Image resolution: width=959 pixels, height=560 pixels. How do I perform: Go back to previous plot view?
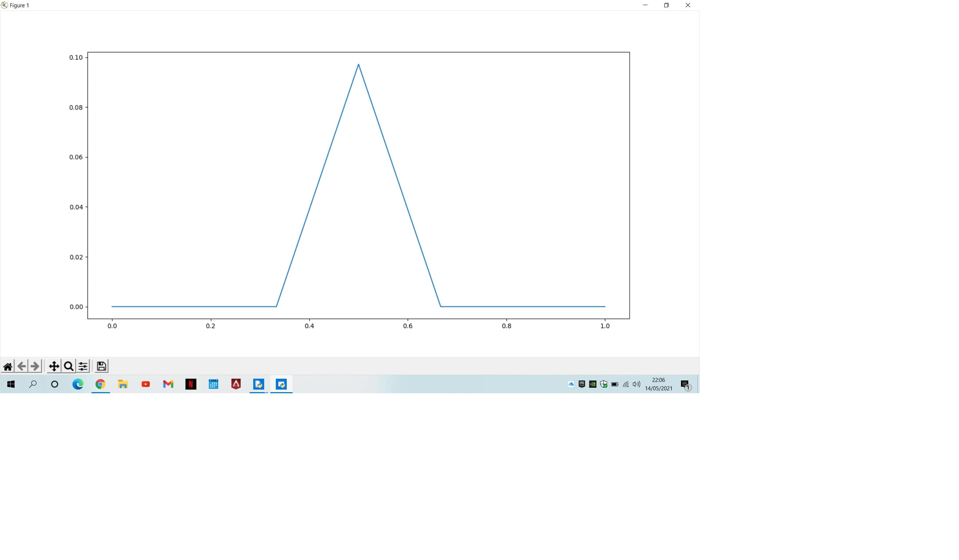[x=22, y=367]
